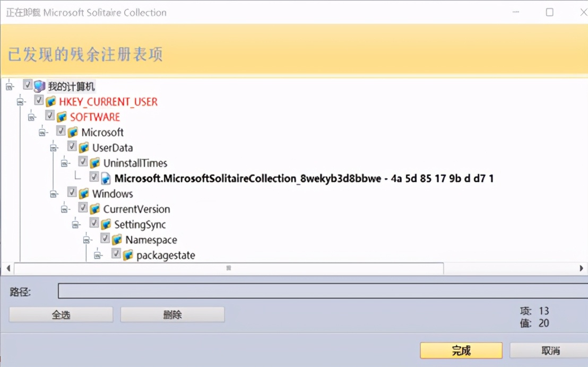Collapse the SettingSync tree node
Viewport: 588px width, 367px height.
point(76,225)
